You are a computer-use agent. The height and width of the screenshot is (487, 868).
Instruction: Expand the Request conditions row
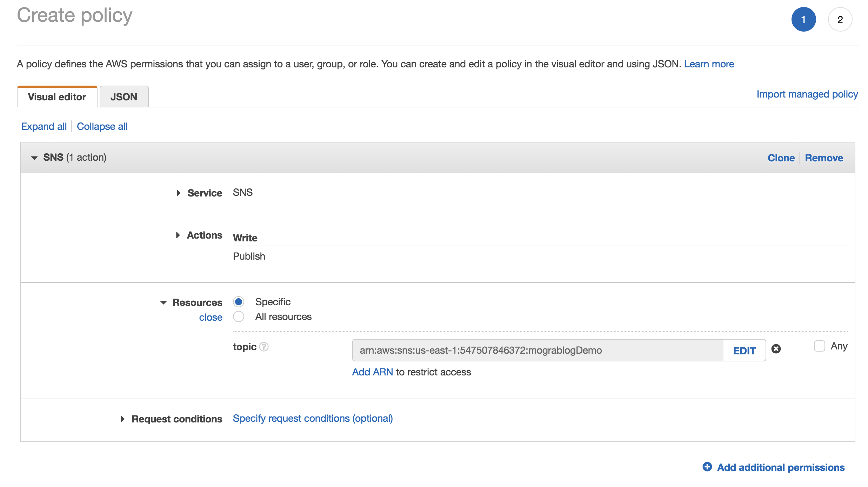tap(122, 419)
